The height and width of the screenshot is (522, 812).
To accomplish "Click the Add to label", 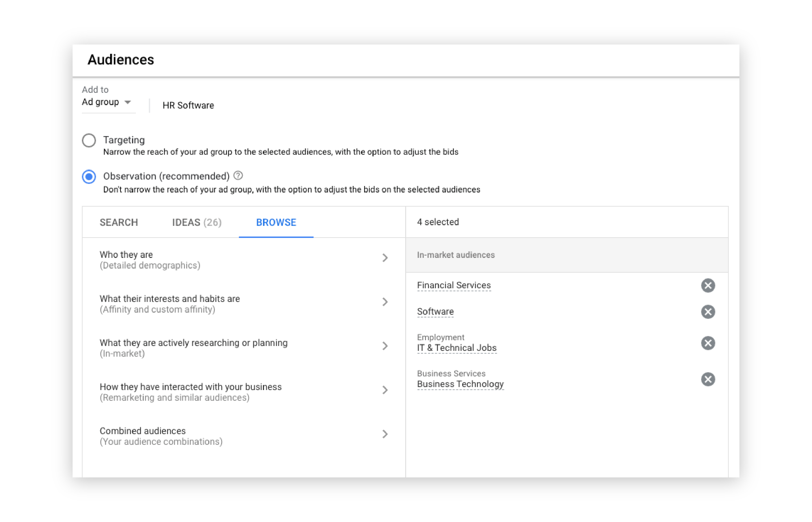I will (95, 90).
